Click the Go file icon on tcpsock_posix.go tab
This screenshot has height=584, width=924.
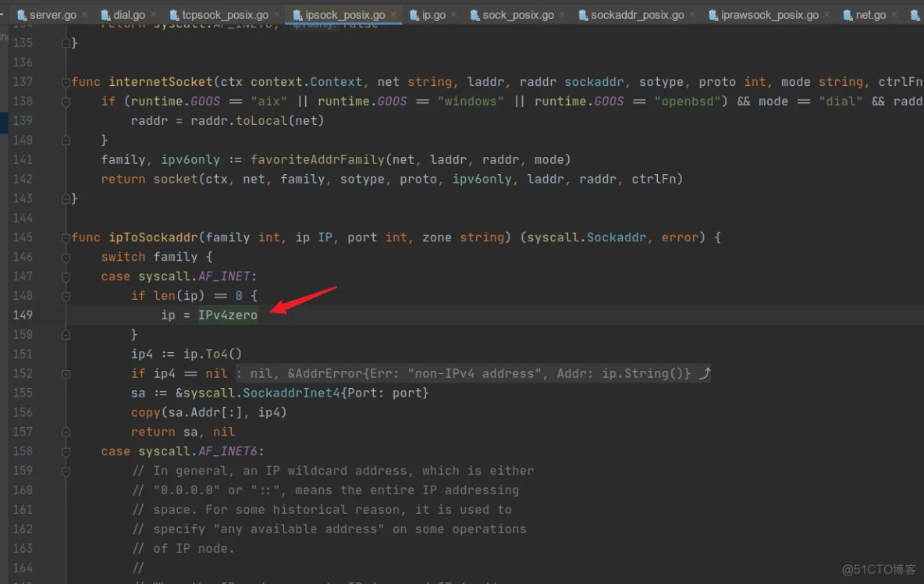coord(175,16)
